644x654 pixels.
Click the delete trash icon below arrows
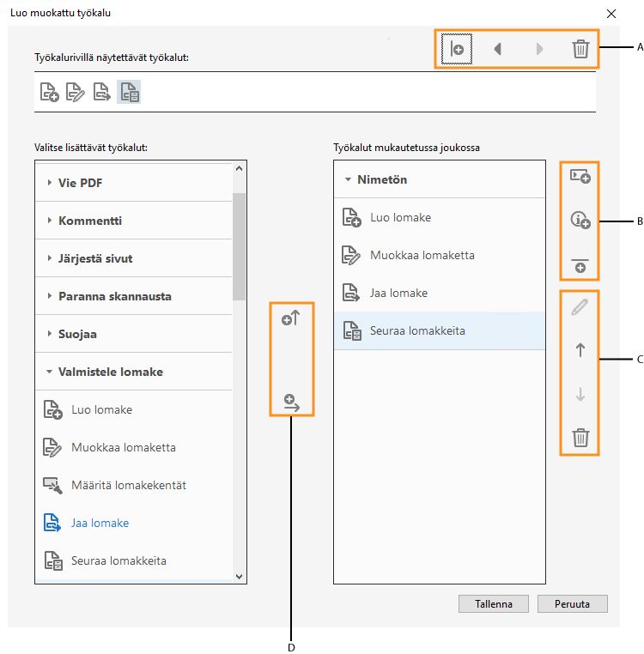pos(580,438)
